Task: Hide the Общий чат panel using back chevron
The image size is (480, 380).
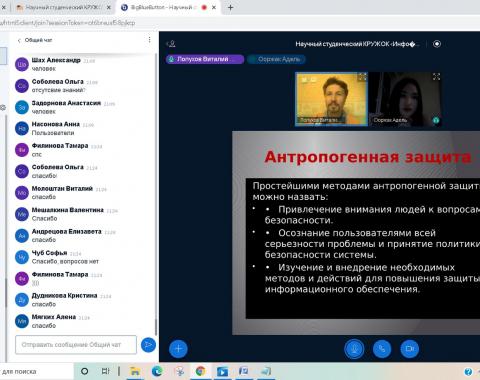Action: [x=19, y=40]
